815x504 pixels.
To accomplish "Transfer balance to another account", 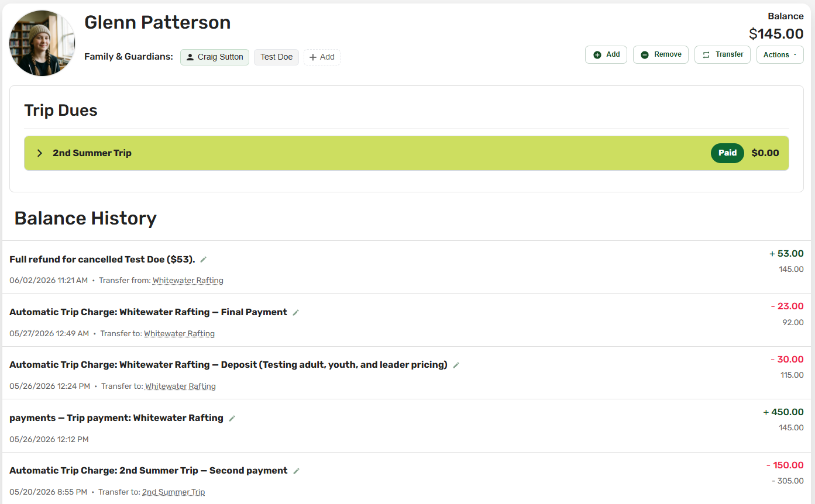I will [x=723, y=54].
